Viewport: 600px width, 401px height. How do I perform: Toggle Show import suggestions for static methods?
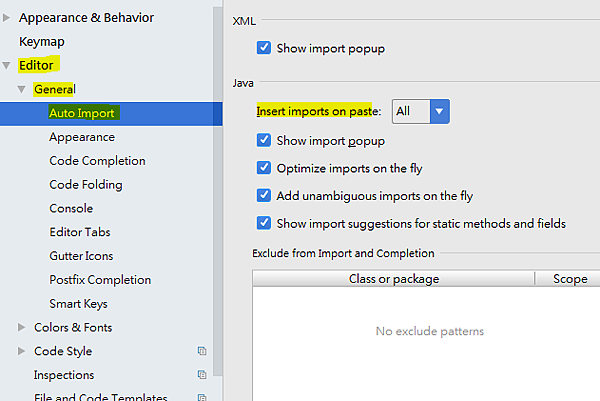[264, 223]
